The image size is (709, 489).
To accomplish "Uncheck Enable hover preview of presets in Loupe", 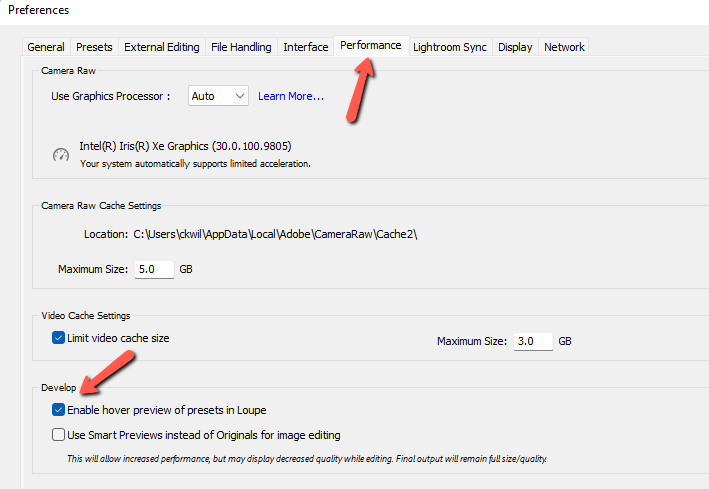I will (x=58, y=410).
